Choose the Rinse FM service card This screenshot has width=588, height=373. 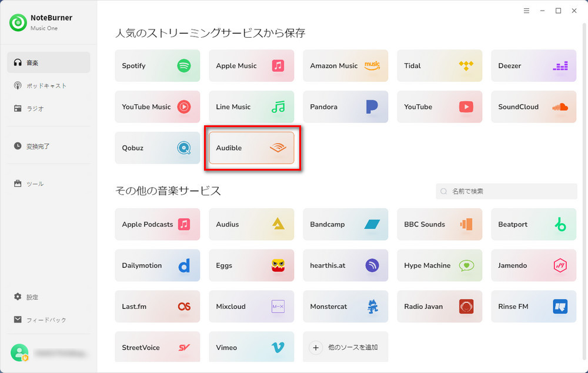point(534,307)
